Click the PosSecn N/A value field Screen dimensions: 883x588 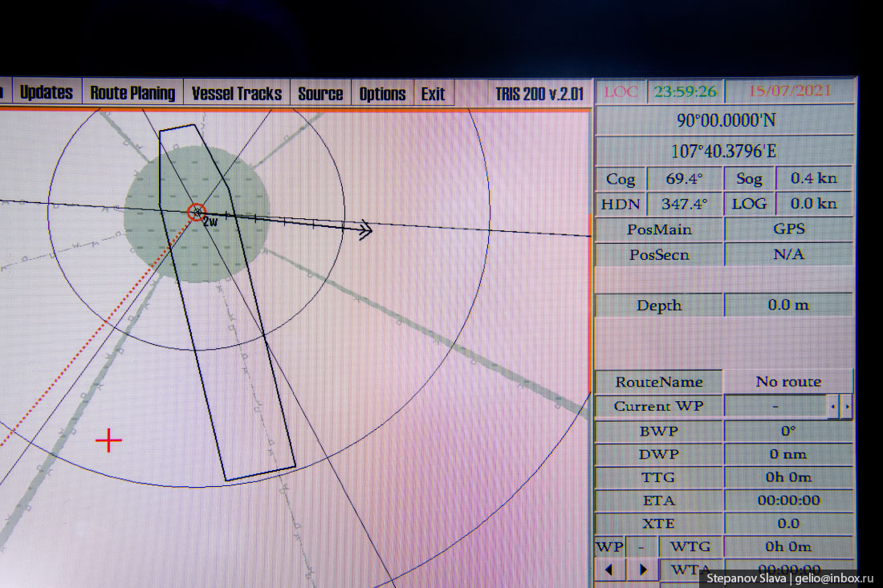pos(788,255)
